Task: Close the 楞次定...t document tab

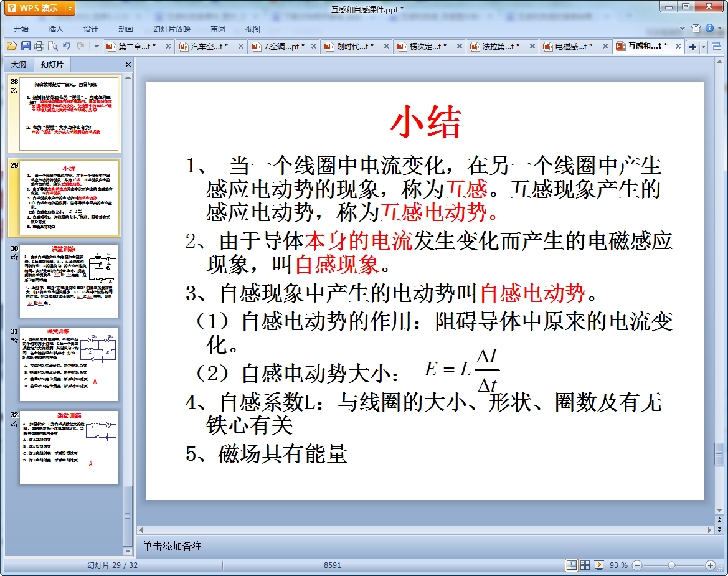Action: click(x=460, y=47)
